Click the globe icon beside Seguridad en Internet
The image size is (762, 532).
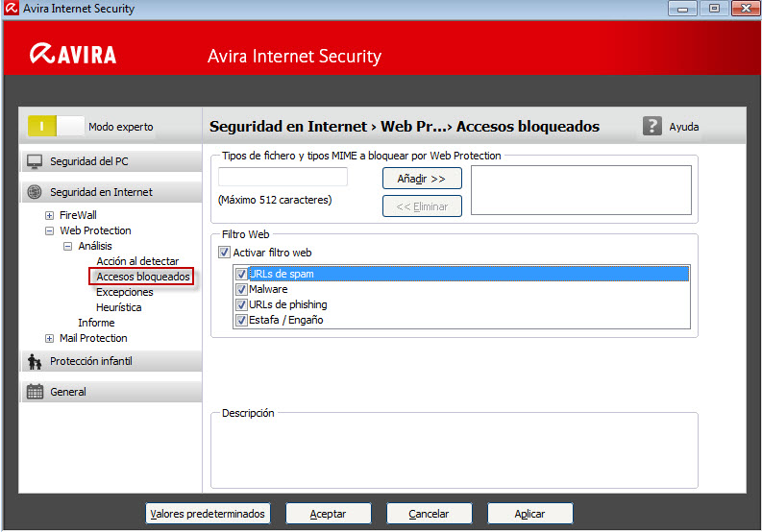coord(35,192)
